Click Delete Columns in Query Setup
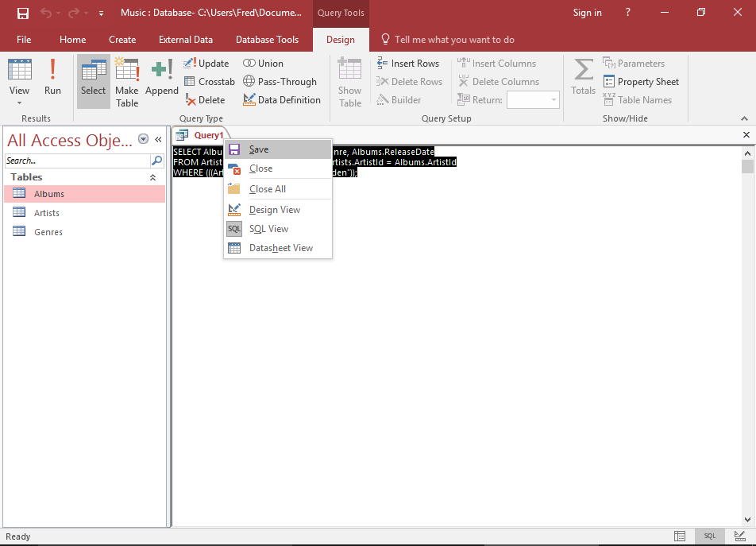The width and height of the screenshot is (756, 546). click(498, 82)
